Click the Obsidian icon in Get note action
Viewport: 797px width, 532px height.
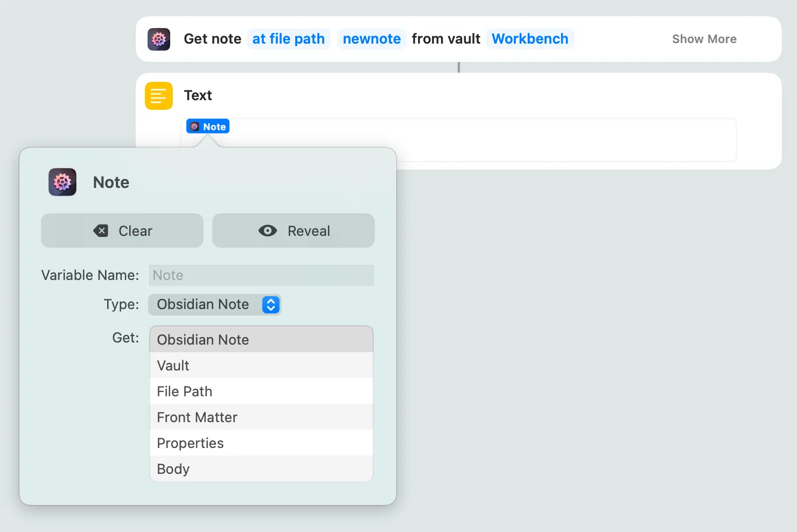159,39
